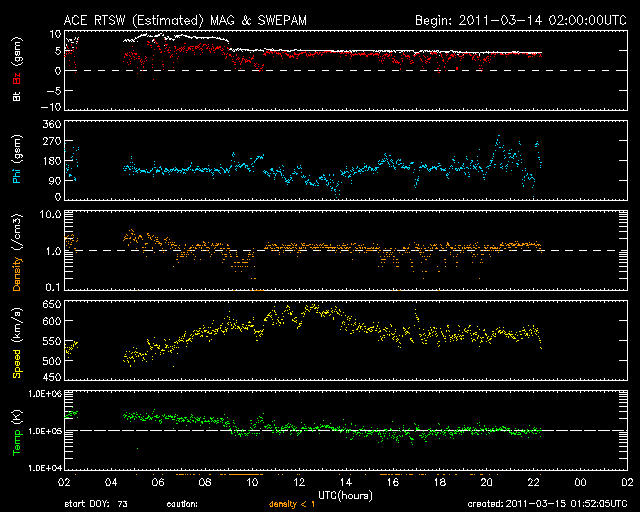
Task: Click the "5" tick on the Bt/Bz axis
Action: (x=58, y=51)
